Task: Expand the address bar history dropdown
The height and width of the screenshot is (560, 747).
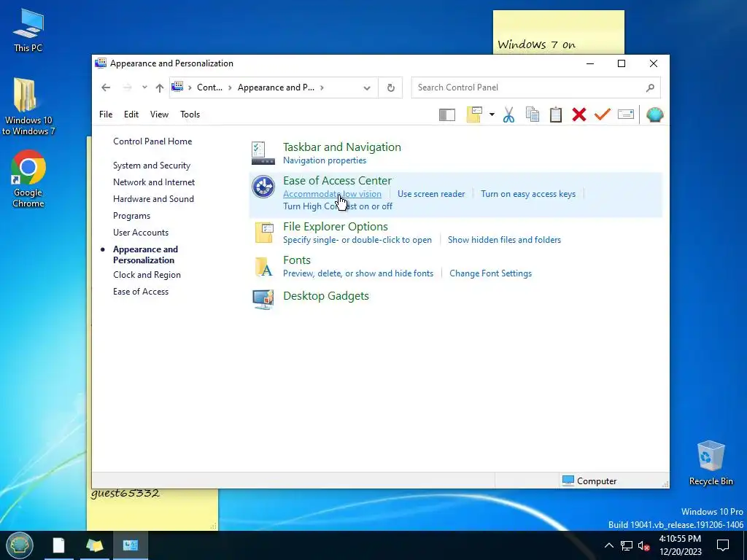Action: click(367, 87)
